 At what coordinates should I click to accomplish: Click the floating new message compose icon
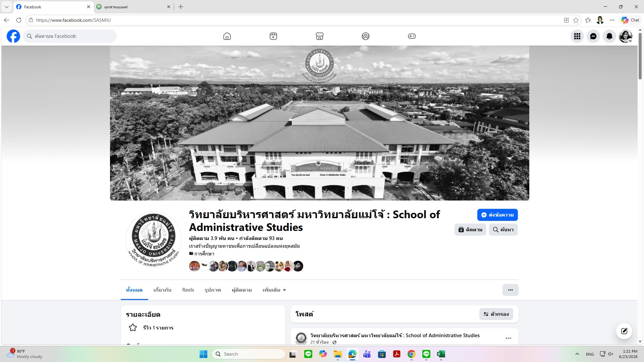click(624, 331)
